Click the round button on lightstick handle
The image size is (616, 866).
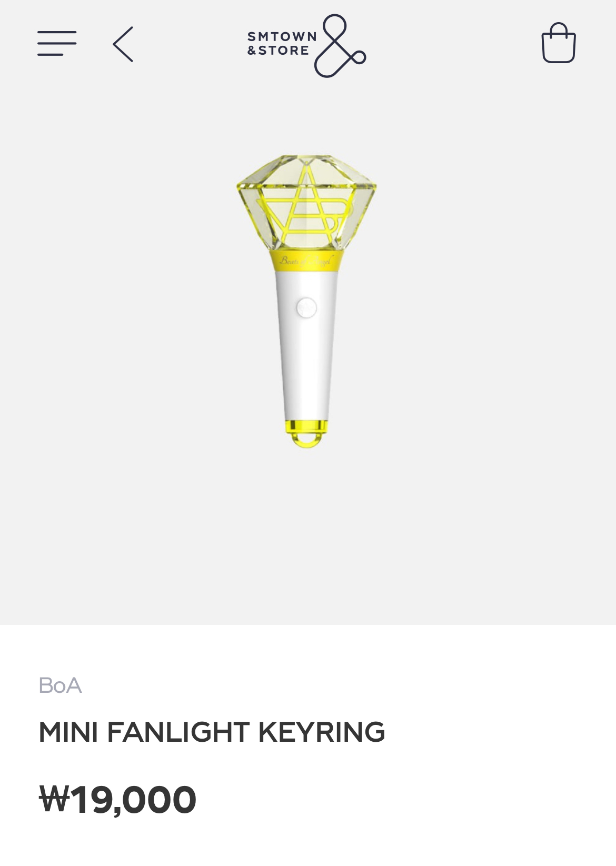tap(306, 308)
